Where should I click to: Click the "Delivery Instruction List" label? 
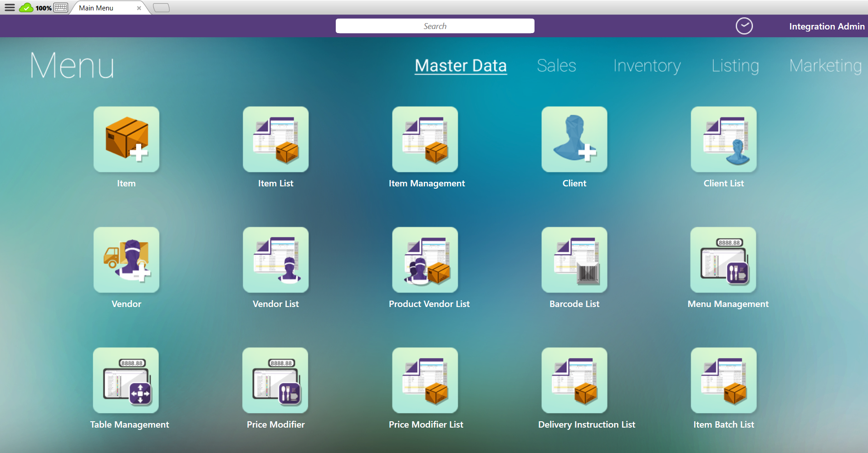pyautogui.click(x=587, y=424)
